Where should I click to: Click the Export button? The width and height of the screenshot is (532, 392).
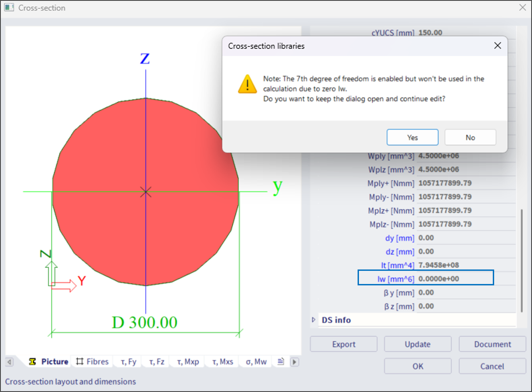343,344
